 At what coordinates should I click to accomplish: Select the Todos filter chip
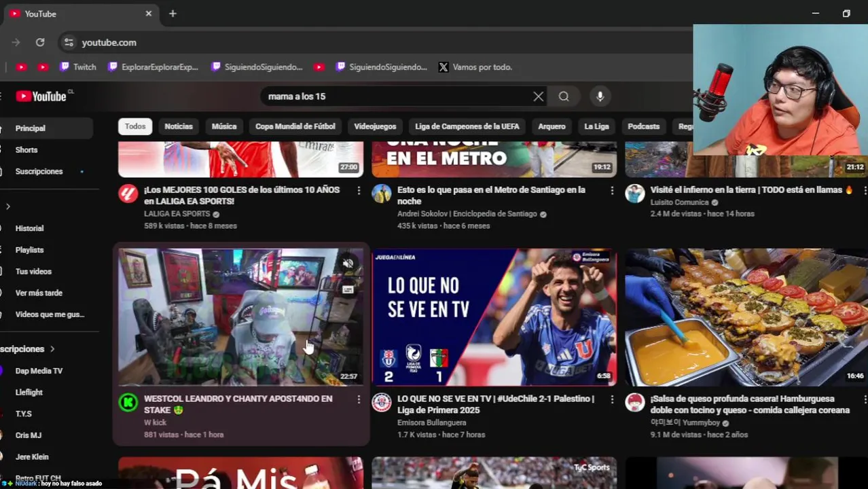coord(135,126)
